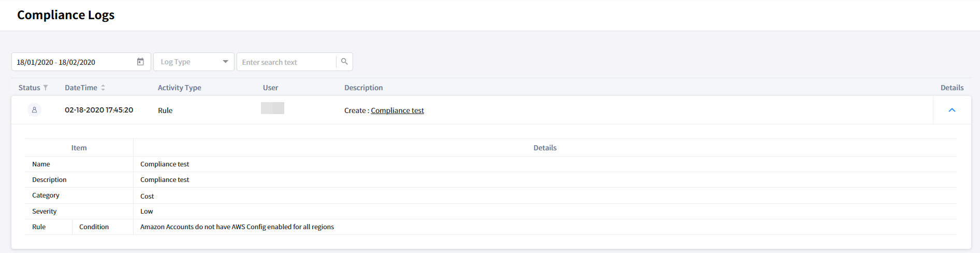Sort by the DateTime arrows icon
Viewport: 980px width, 253px height.
[x=103, y=88]
